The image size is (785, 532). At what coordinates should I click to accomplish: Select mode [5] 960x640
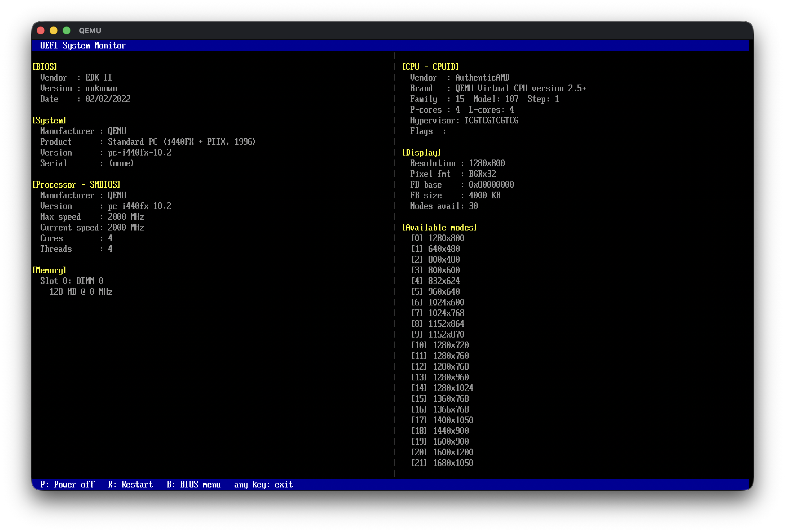[x=435, y=292]
